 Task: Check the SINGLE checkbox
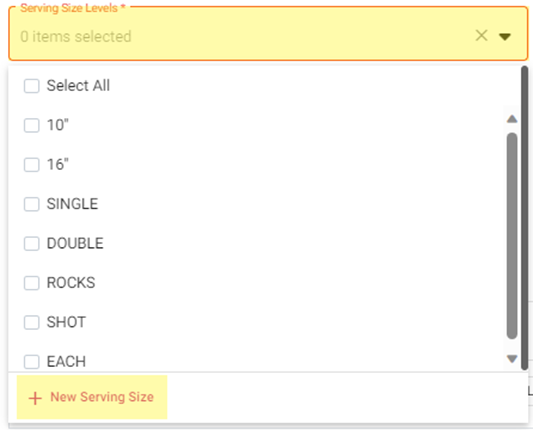coord(32,204)
